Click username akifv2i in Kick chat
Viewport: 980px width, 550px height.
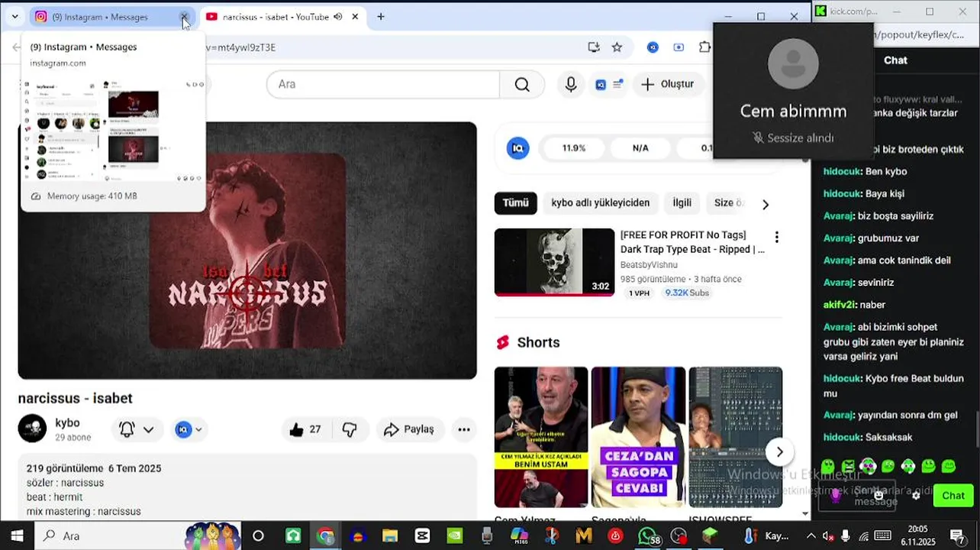pos(840,305)
